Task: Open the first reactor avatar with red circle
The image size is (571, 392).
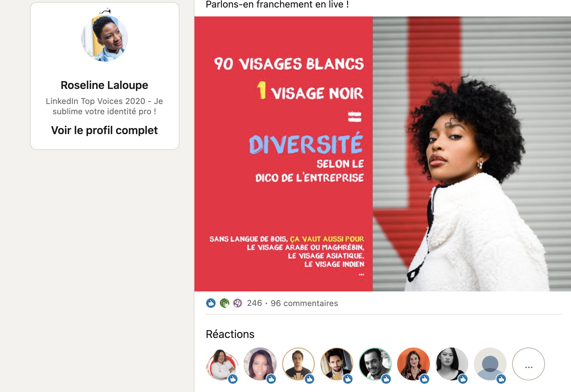Action: (x=222, y=364)
